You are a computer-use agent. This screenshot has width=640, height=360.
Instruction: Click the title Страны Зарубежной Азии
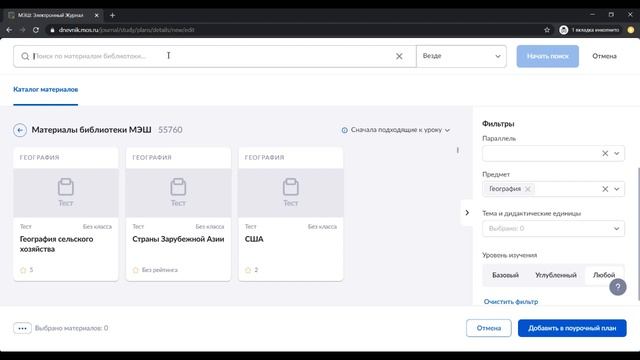(x=178, y=239)
